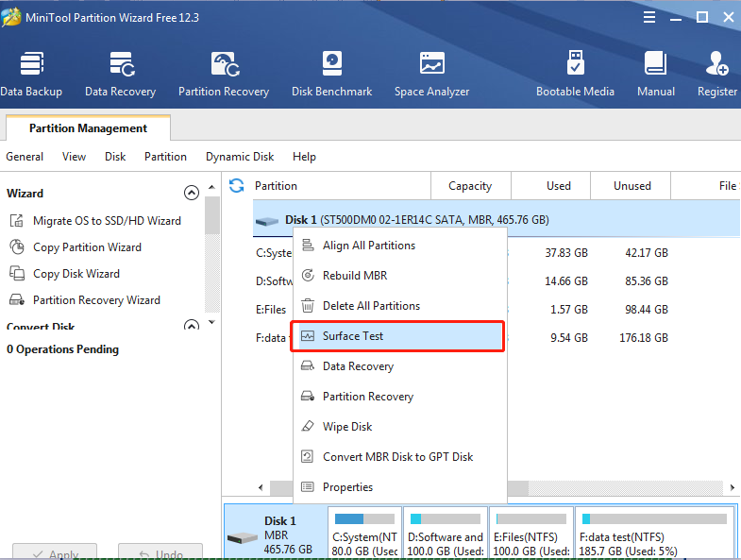Choose Data Recovery in the context menu
This screenshot has height=560, width=741.
tap(400, 366)
